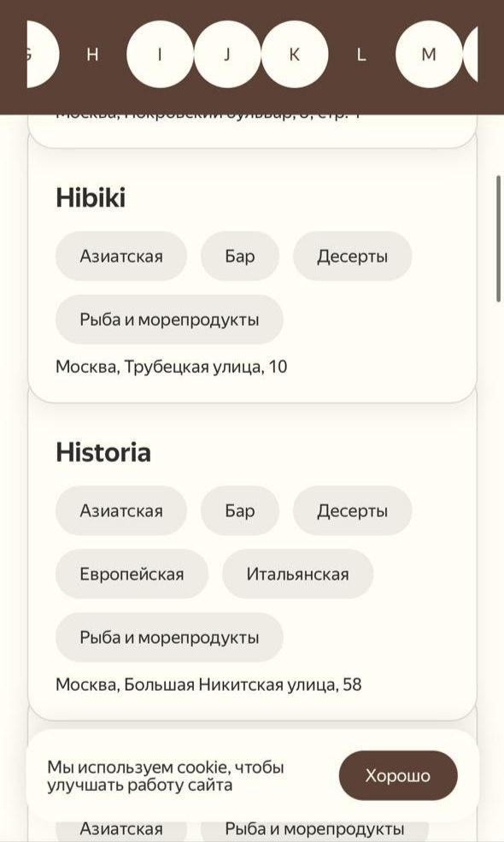Select Десерты tag under Historia
This screenshot has width=504, height=842.
point(352,510)
